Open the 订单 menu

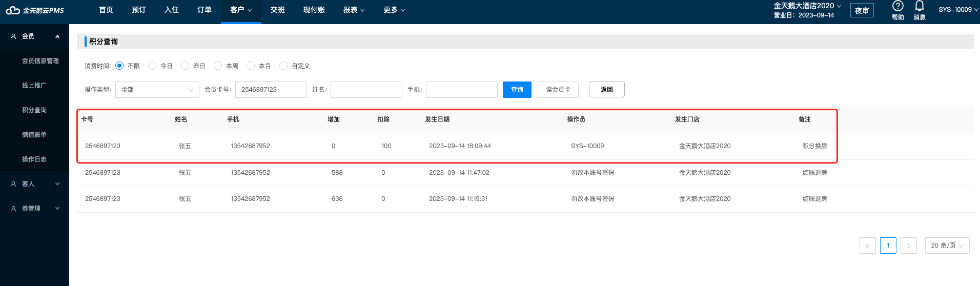[205, 10]
